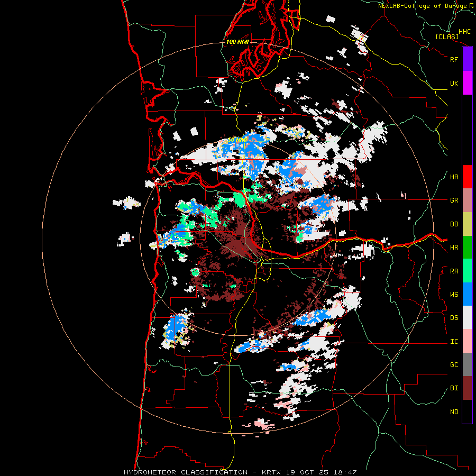Click the purple RF legend swatch
This screenshot has width=476, height=476.
[x=467, y=59]
